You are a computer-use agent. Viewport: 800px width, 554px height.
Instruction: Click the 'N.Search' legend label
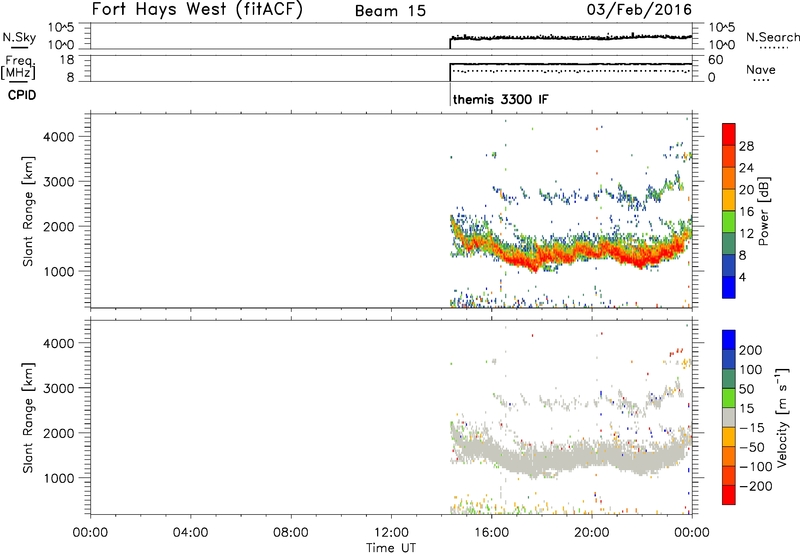click(772, 37)
